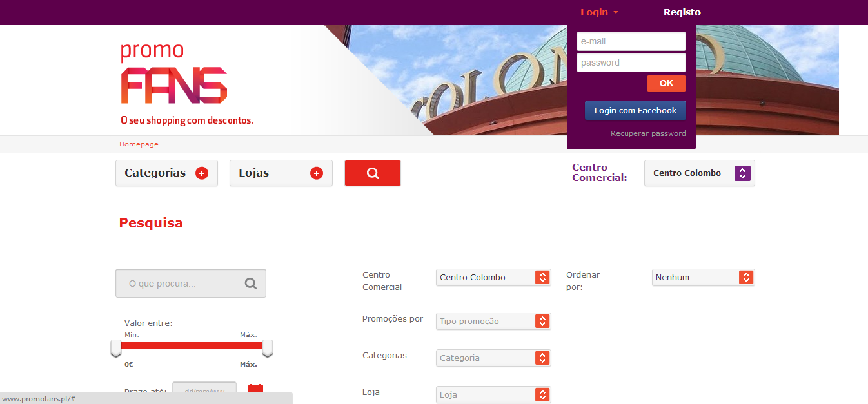Click the plus icon on Categorias
The width and height of the screenshot is (868, 404).
202,173
